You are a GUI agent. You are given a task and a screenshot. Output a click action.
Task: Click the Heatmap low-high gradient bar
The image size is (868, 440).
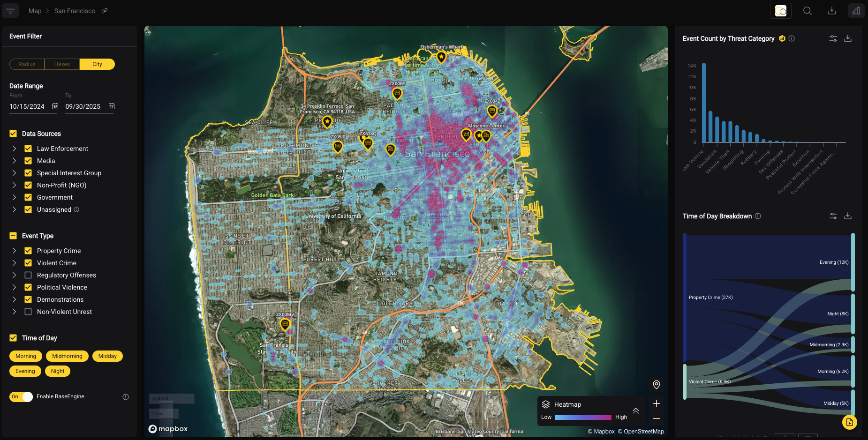click(x=583, y=417)
